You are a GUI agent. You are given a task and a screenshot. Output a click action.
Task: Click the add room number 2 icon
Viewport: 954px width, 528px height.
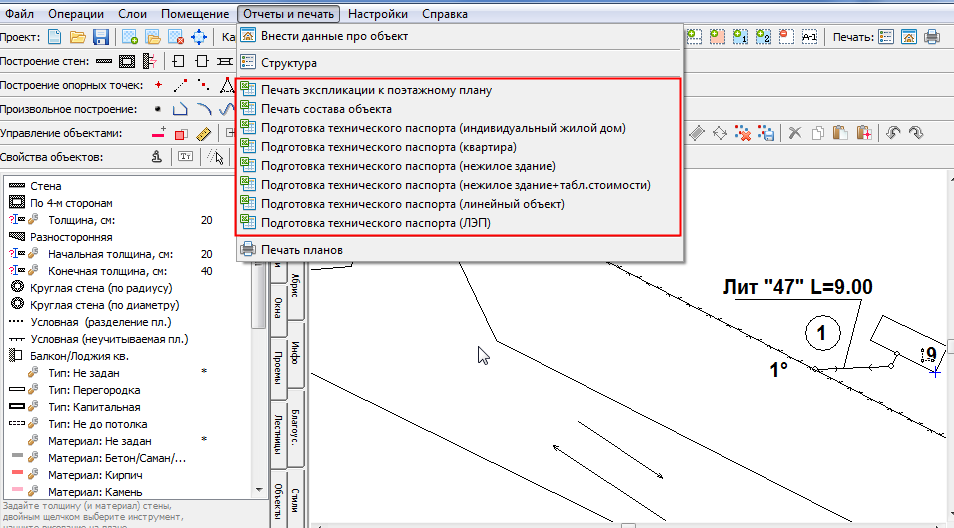click(x=763, y=37)
